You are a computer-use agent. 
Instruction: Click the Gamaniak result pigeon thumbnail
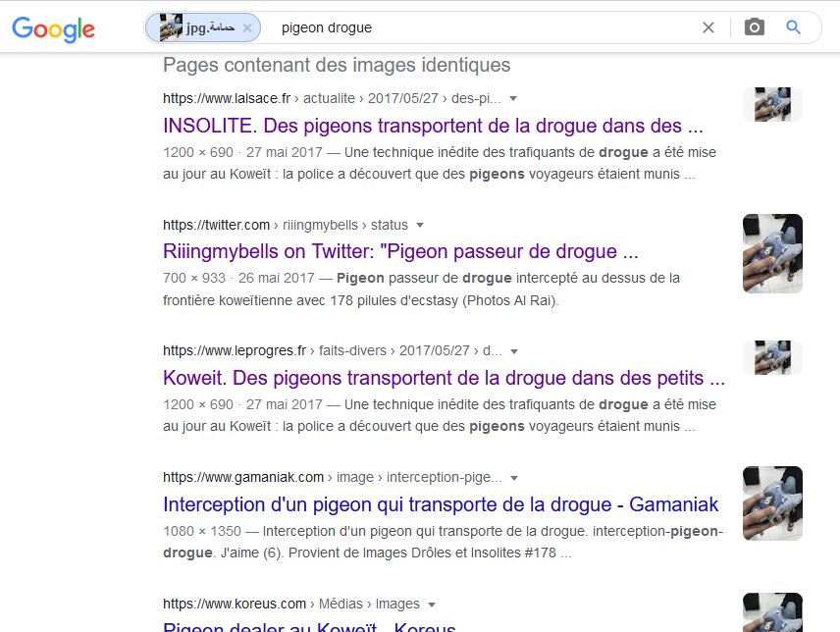tap(772, 503)
